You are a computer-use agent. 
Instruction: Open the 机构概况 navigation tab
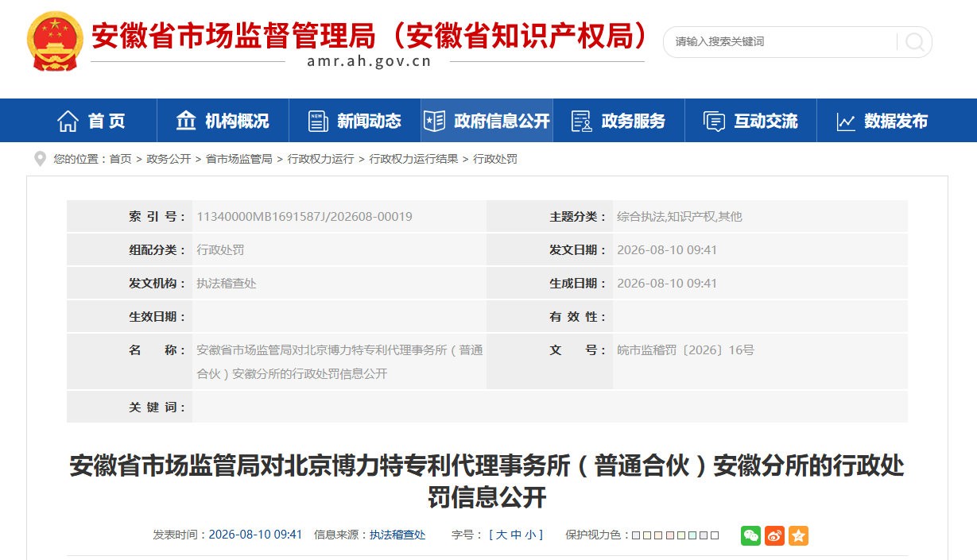[223, 121]
